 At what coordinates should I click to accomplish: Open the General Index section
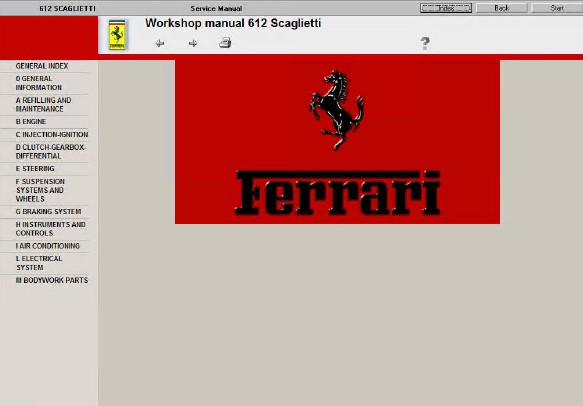click(42, 66)
